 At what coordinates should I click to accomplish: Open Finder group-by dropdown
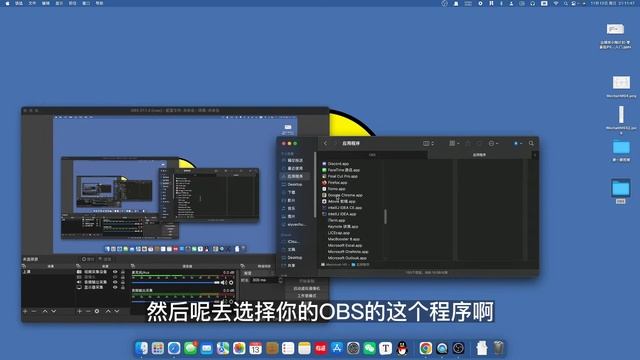(x=454, y=143)
